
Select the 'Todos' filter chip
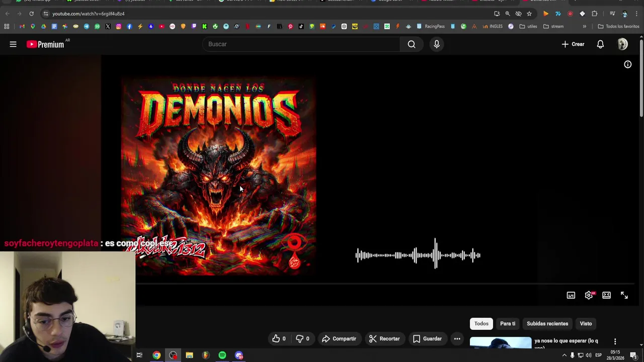(x=481, y=324)
